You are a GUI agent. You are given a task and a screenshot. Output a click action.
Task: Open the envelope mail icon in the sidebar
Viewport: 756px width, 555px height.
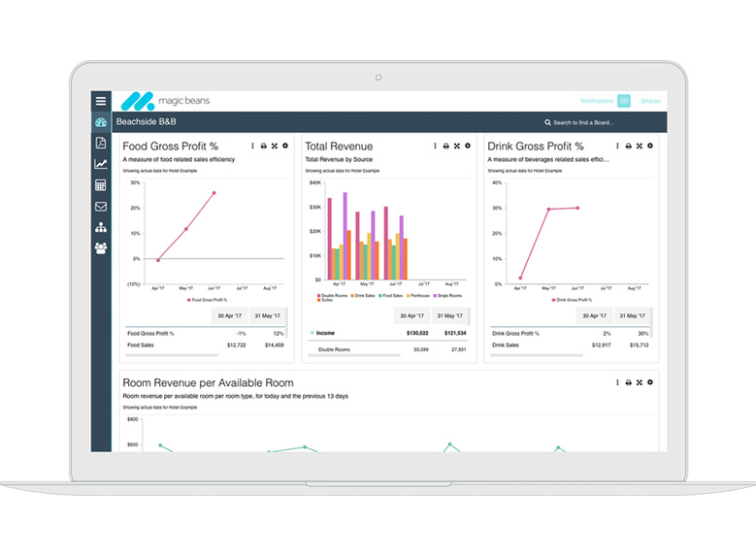pyautogui.click(x=101, y=206)
